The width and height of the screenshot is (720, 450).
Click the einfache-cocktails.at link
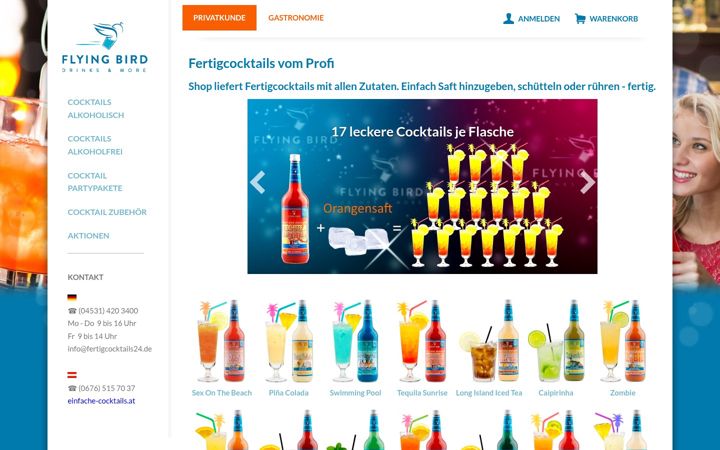coord(101,401)
